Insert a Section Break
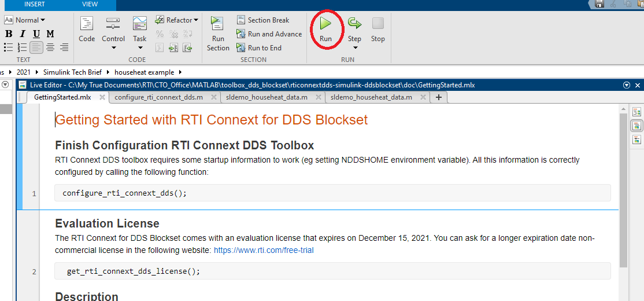The image size is (644, 301). click(x=263, y=20)
